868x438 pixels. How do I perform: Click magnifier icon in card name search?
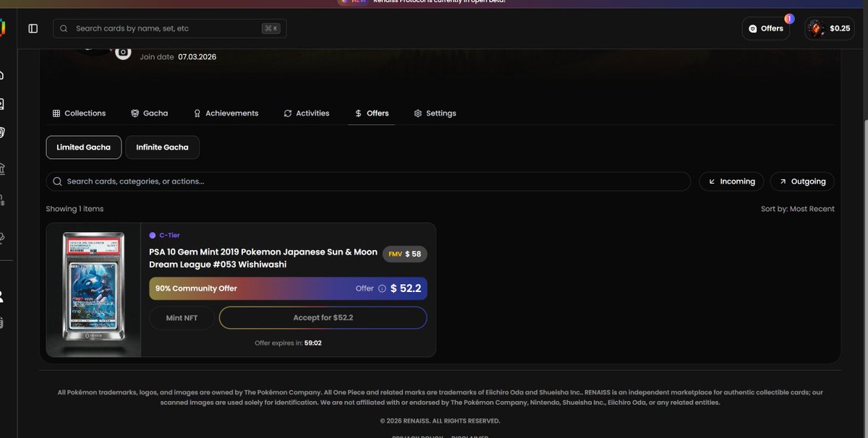point(64,28)
